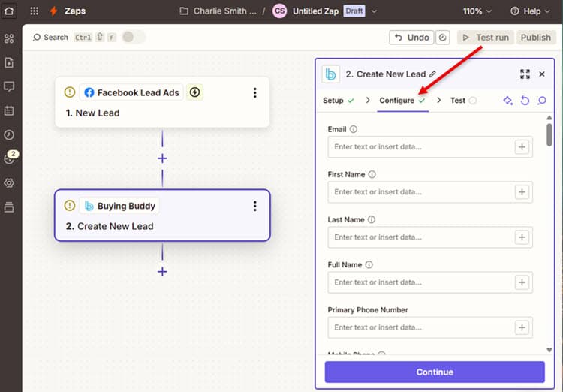This screenshot has width=563, height=392.
Task: Click the Zaps lightning bolt logo
Action: tap(53, 11)
